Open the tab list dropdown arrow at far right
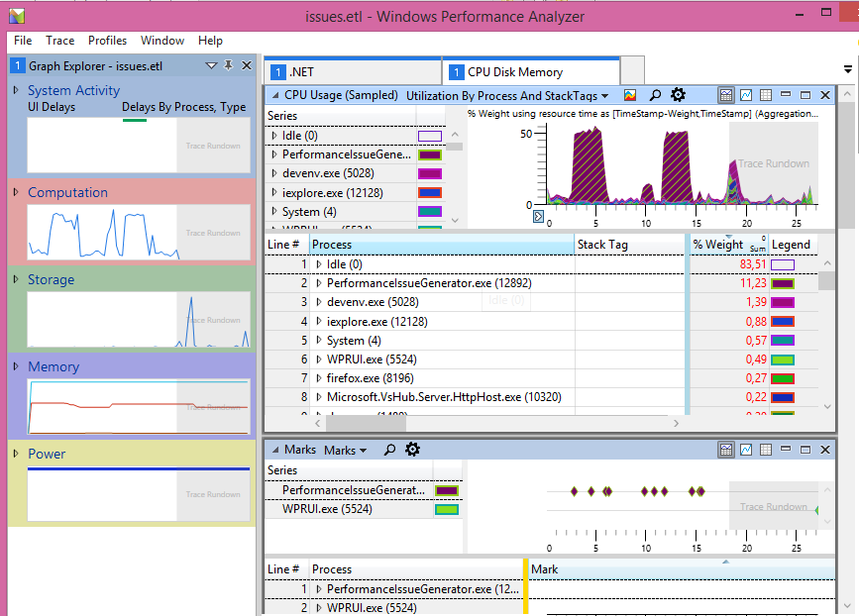Image resolution: width=859 pixels, height=616 pixels. point(847,69)
